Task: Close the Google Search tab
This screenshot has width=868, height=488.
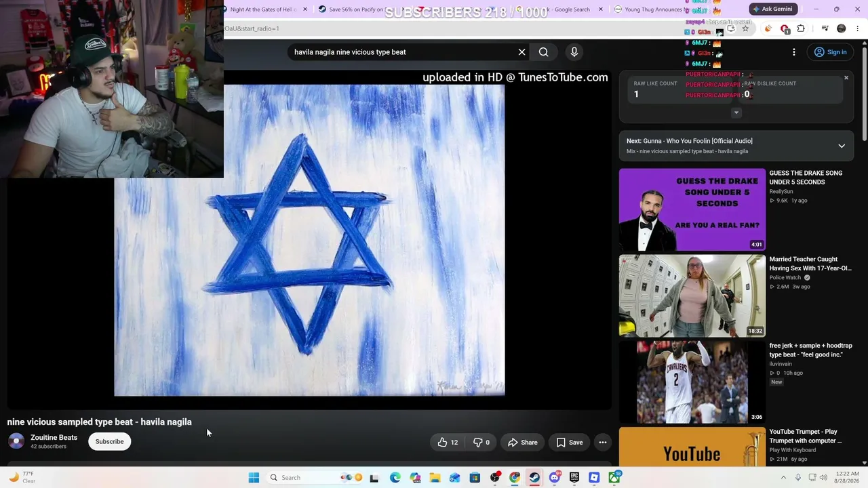Action: pos(601,9)
